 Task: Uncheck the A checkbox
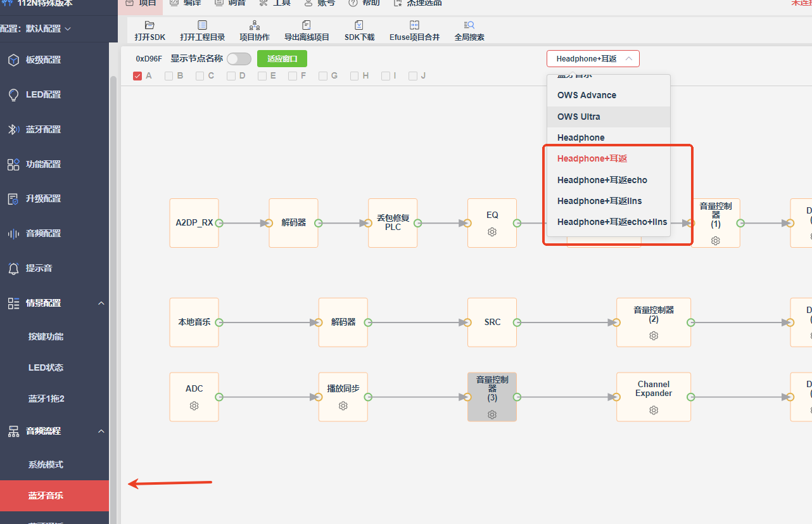[x=137, y=76]
